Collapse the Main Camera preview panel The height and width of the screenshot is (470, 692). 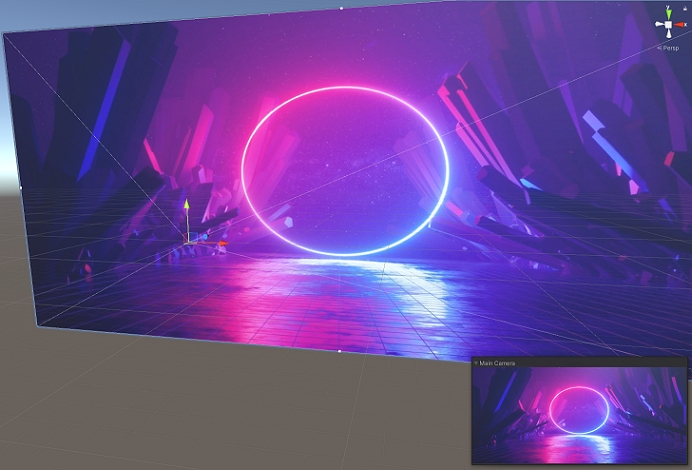(x=476, y=363)
